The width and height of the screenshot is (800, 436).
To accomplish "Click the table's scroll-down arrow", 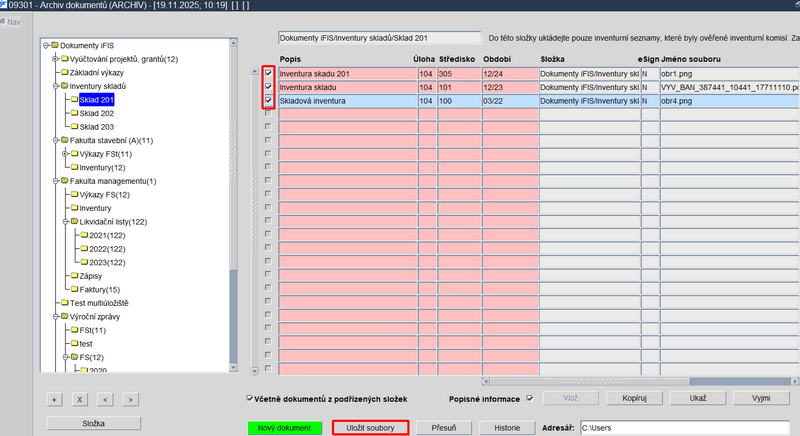I will [x=255, y=371].
